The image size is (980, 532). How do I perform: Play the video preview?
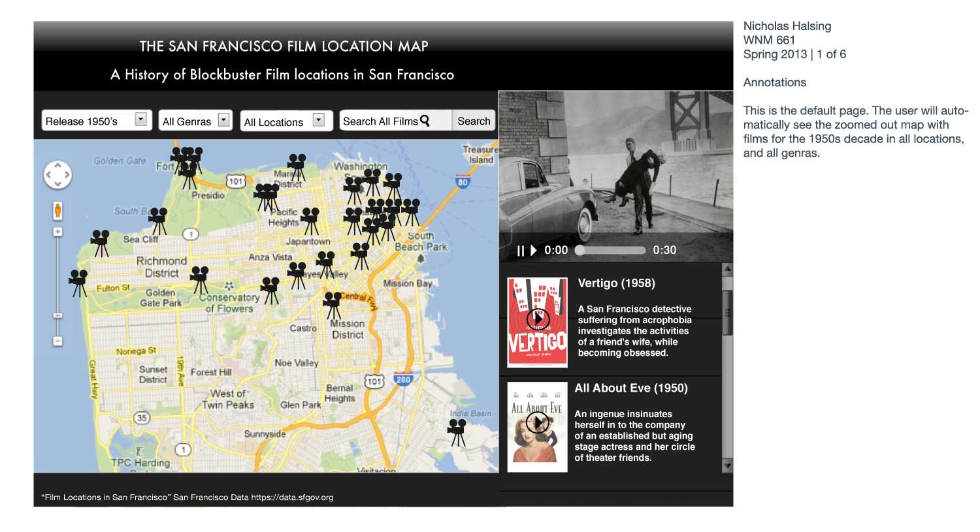(x=534, y=251)
